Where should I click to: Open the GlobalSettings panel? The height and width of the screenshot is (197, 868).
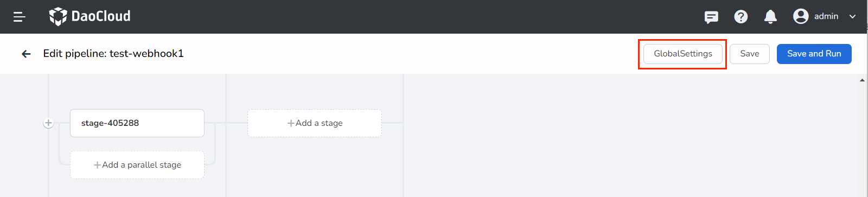683,54
